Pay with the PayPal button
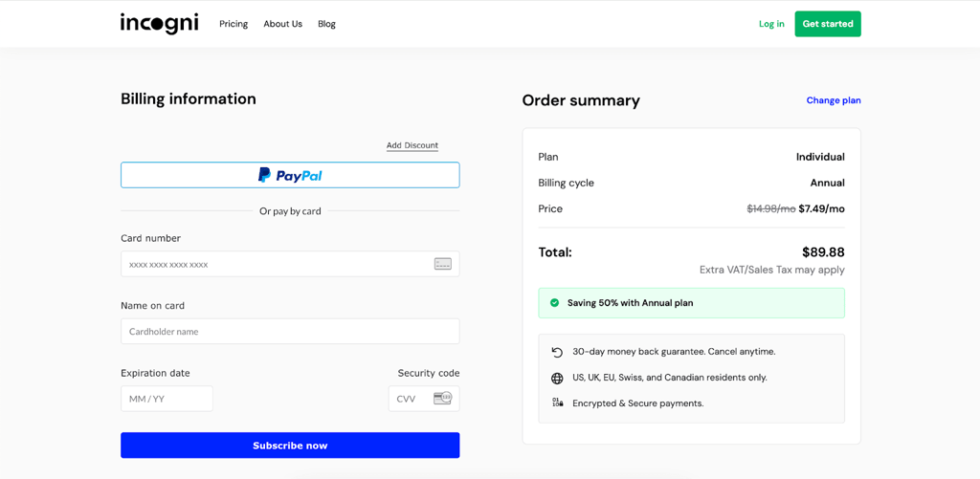980x479 pixels. [x=290, y=175]
